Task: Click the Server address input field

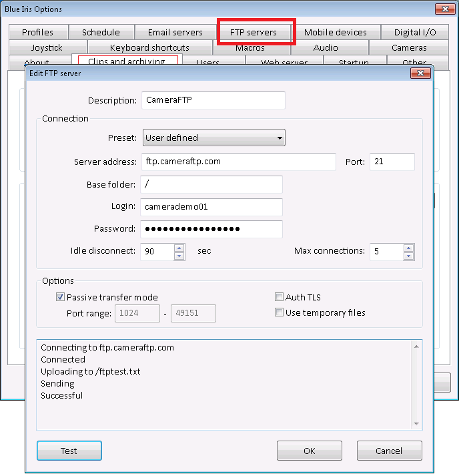Action: point(238,162)
